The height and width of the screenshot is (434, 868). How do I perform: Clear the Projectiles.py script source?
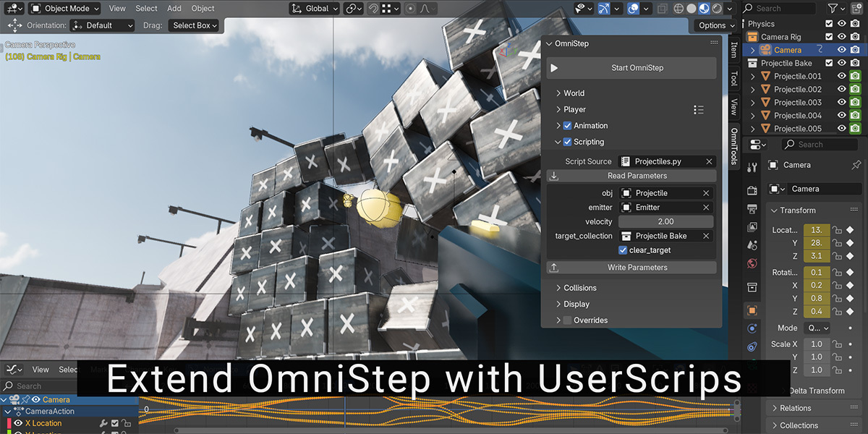[709, 162]
